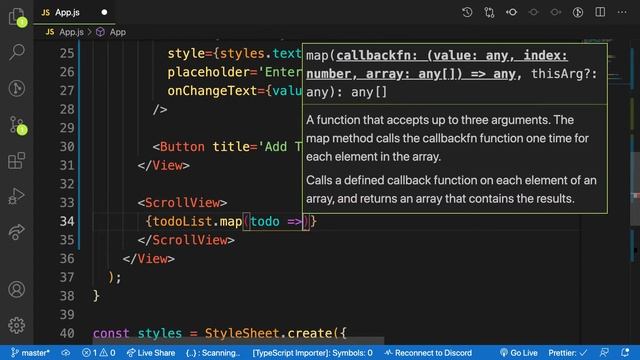Open the Source Control view icon

(17, 124)
